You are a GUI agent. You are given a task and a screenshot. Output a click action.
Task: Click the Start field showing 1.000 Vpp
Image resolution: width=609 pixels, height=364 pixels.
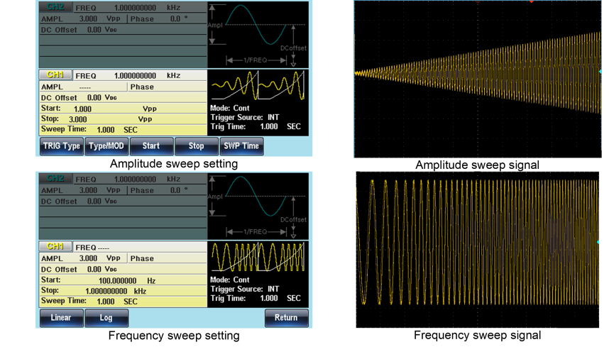coord(122,109)
